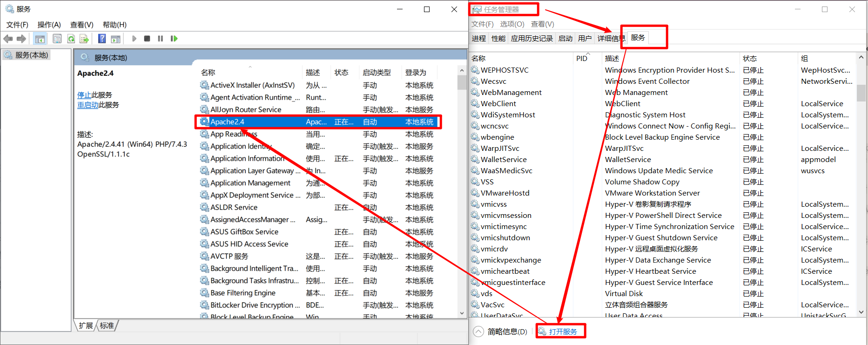Click gear icon beside ASLDR Service
This screenshot has height=345, width=868.
pos(204,207)
